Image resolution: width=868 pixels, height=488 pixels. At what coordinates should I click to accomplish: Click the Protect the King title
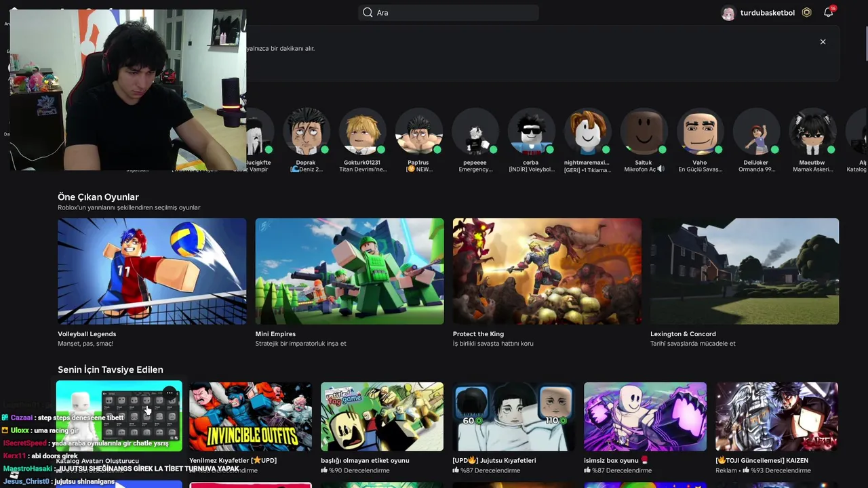(x=478, y=334)
